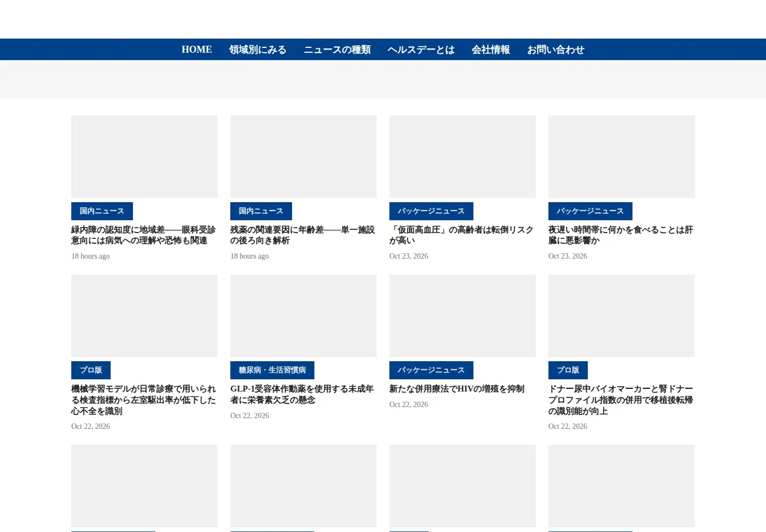Click thumbnail of HIVの増殖を抑制 article
Image resolution: width=766 pixels, height=532 pixels.
coord(462,315)
